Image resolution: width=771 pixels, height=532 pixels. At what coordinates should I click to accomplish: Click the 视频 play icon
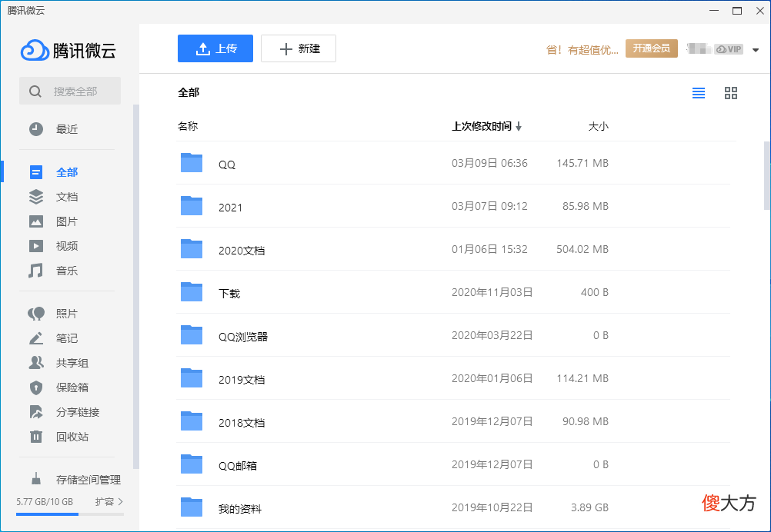click(36, 246)
